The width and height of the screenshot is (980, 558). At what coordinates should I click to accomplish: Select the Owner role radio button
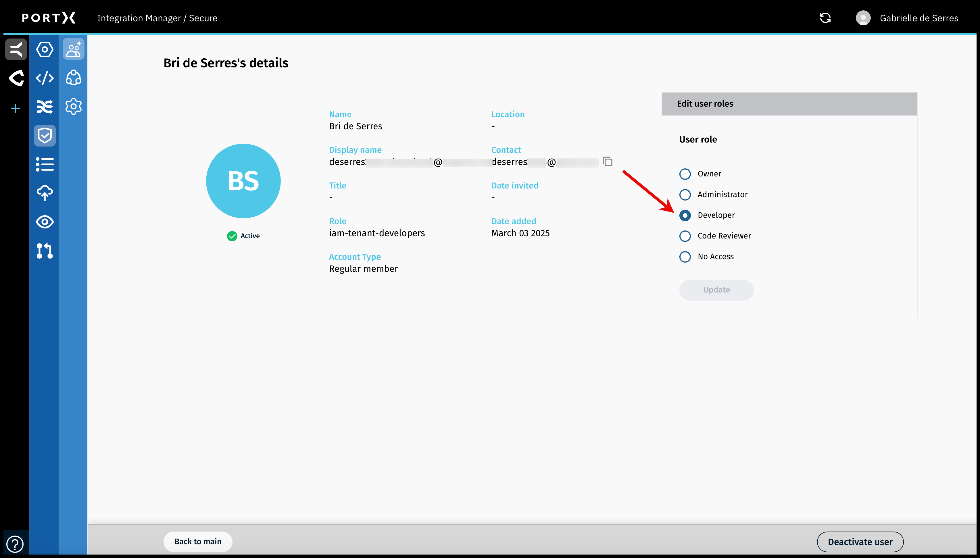[x=685, y=174]
